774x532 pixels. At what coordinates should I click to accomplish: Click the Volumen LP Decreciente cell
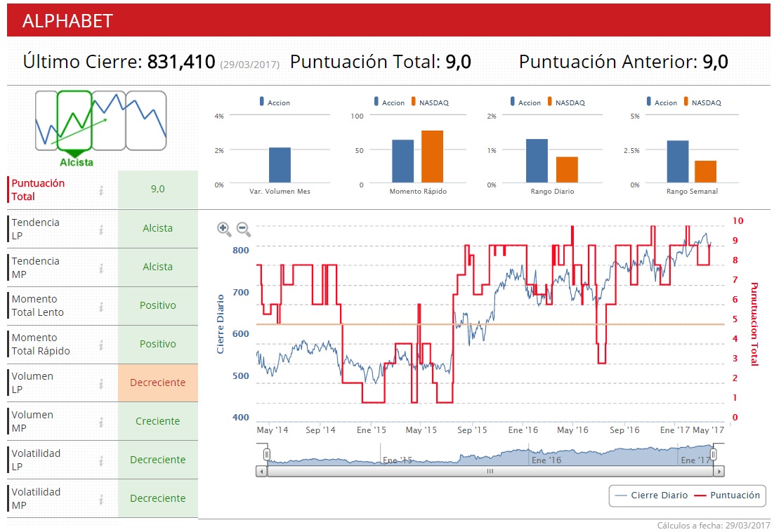(x=158, y=383)
